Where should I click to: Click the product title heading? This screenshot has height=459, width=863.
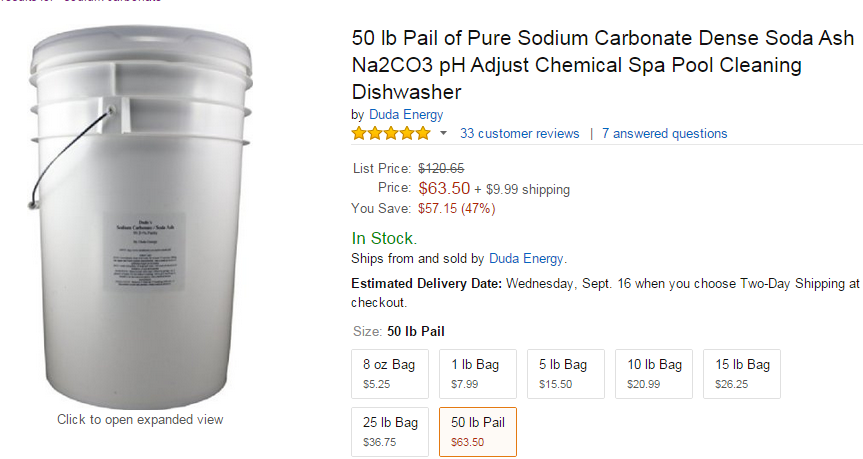pyautogui.click(x=600, y=66)
